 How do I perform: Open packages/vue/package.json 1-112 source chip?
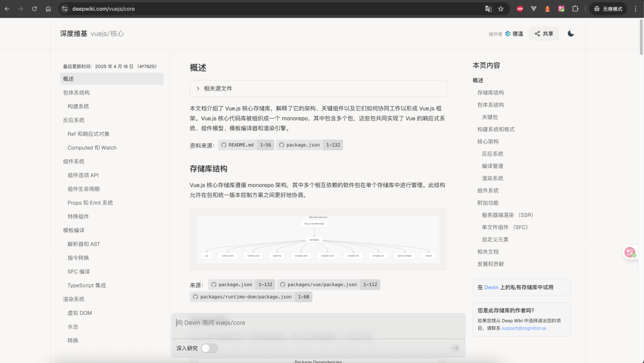(329, 284)
